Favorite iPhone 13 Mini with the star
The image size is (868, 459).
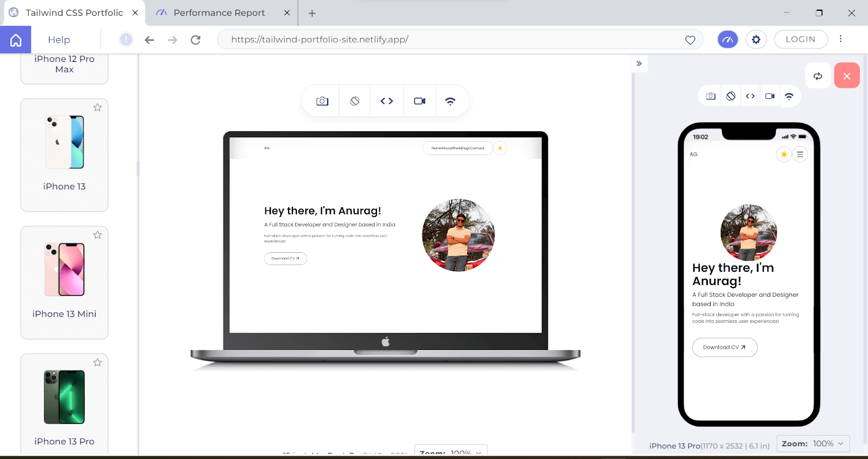click(98, 235)
